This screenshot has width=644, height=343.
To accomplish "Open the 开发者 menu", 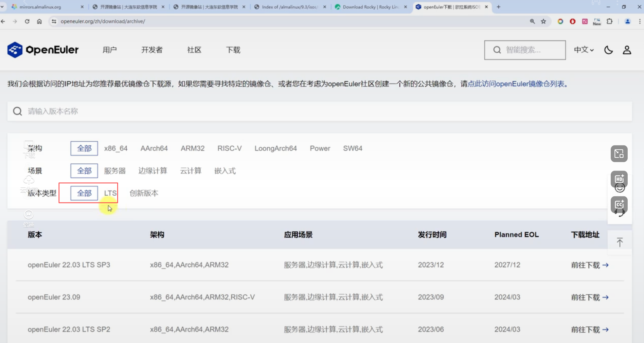I will click(x=152, y=50).
